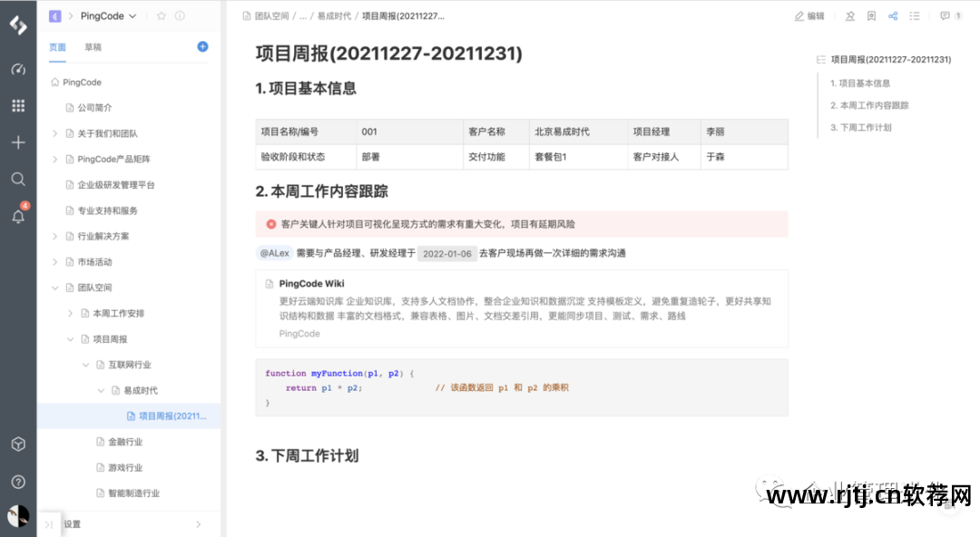Add a new page with blue plus
The image size is (980, 537).
point(202,47)
